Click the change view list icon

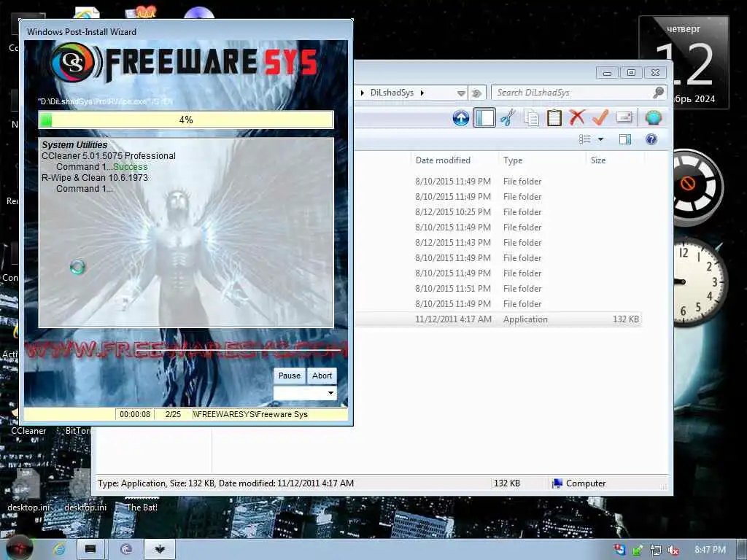(x=585, y=139)
